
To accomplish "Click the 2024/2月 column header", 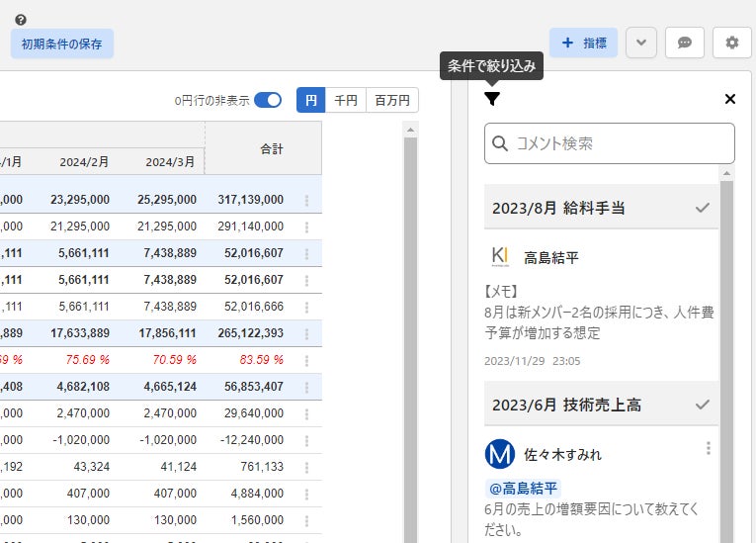I will pyautogui.click(x=84, y=161).
